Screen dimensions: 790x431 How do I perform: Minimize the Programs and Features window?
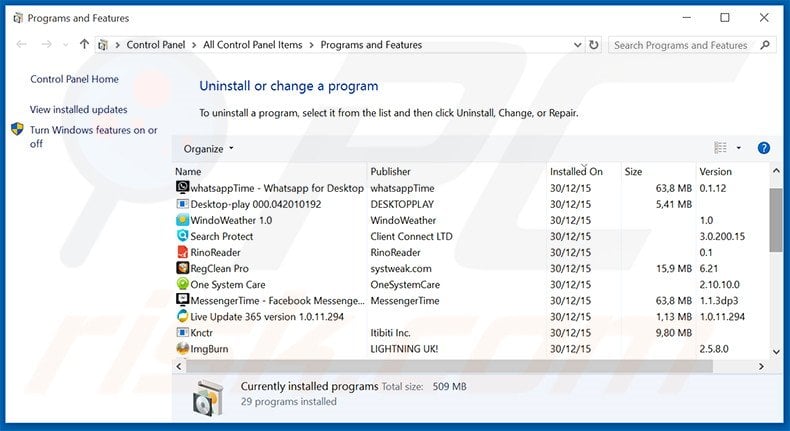(686, 18)
